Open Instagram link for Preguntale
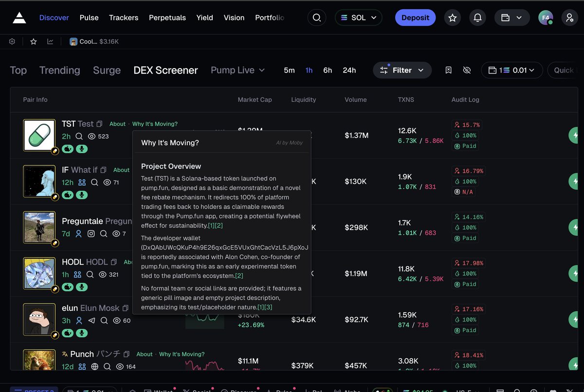 point(91,233)
